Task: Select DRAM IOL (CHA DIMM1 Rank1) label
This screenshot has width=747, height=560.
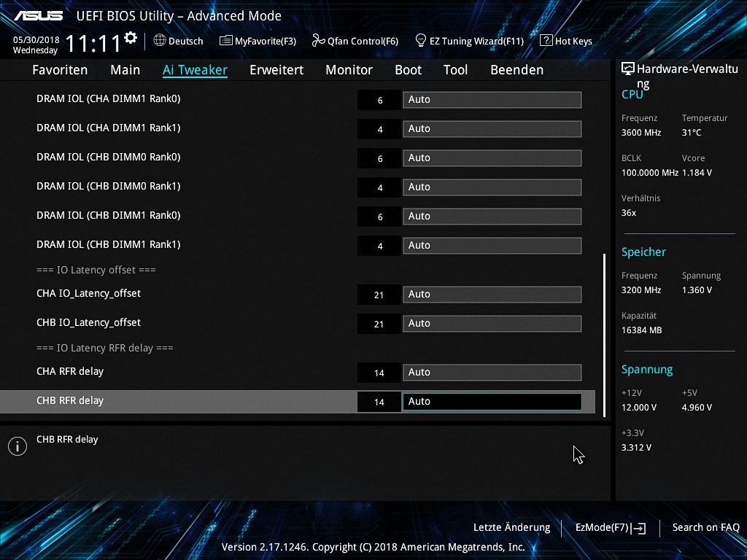Action: (109, 128)
